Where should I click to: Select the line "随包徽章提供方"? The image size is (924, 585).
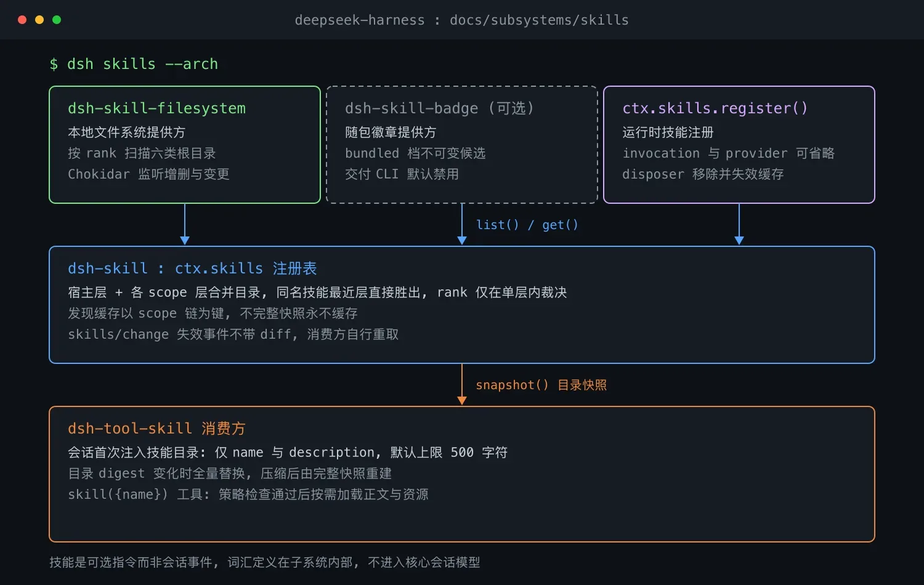click(x=391, y=132)
